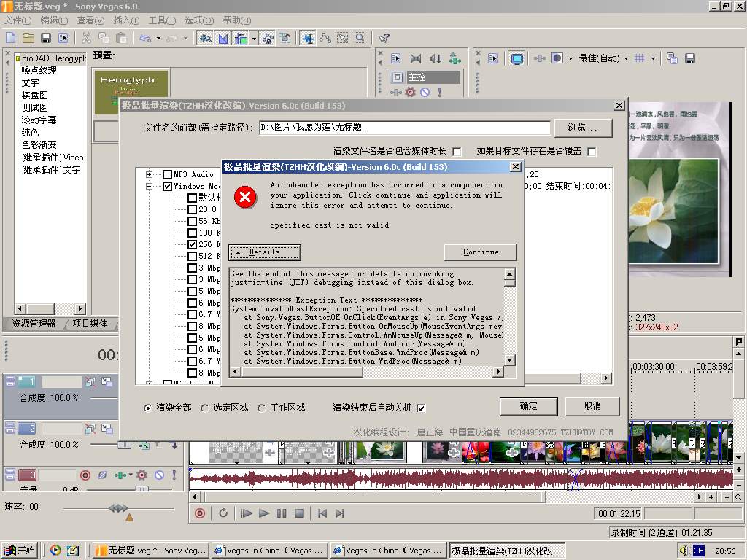747x560 pixels.
Task: Toggle Auto Ripple icon
Action: click(x=241, y=38)
